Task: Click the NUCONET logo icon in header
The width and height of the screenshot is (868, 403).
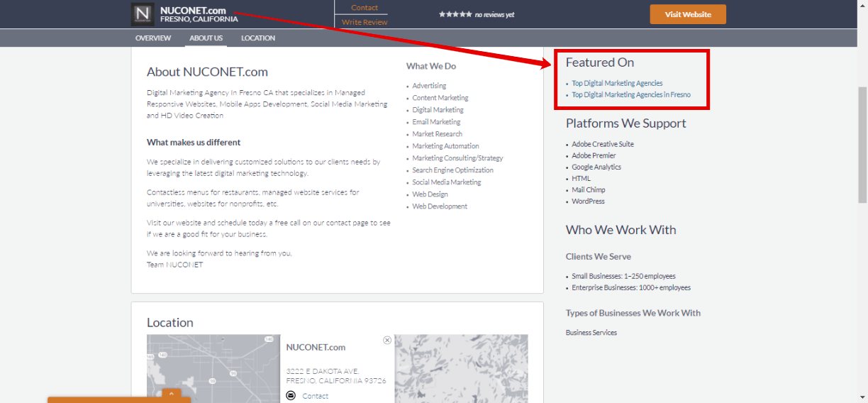Action: tap(143, 14)
